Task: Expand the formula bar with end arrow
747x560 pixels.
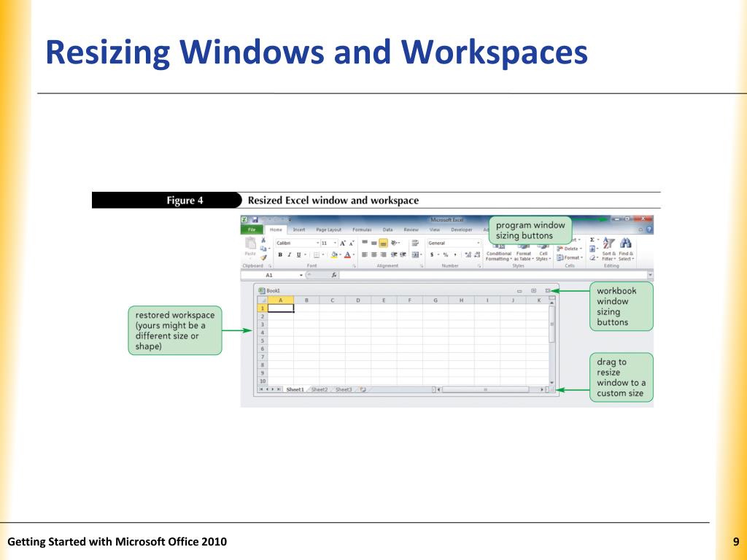Action: click(x=650, y=275)
